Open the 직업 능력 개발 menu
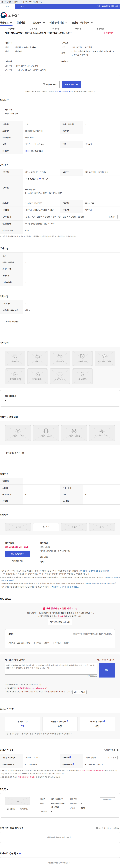This screenshot has width=120, height=868. 58,23
